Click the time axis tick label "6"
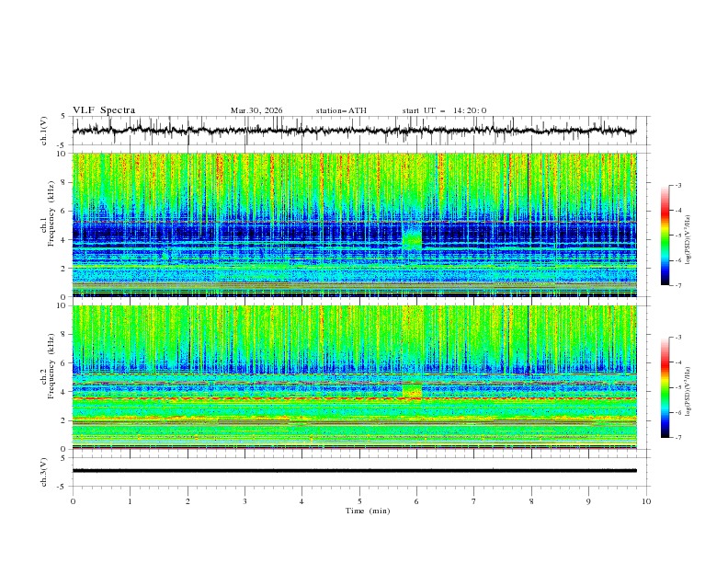This screenshot has width=728, height=563. 416,501
